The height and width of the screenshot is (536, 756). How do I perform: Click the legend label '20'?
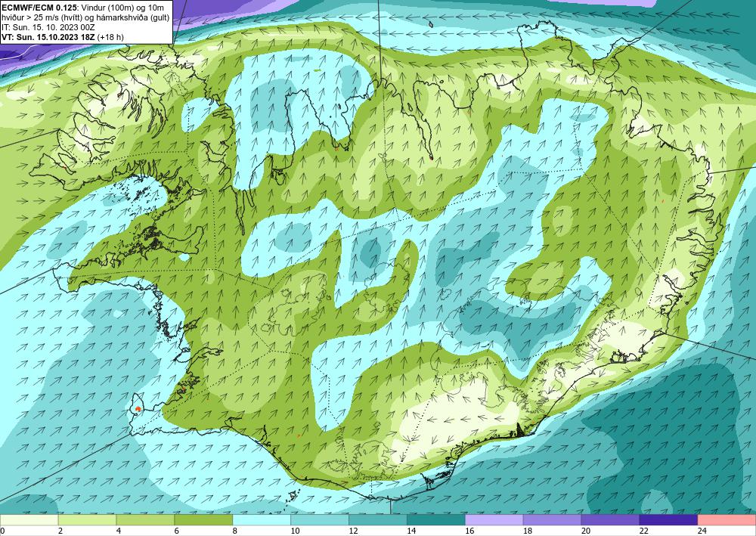pos(585,531)
